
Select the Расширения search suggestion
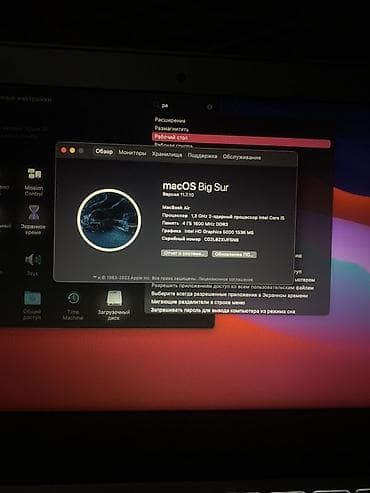point(170,120)
